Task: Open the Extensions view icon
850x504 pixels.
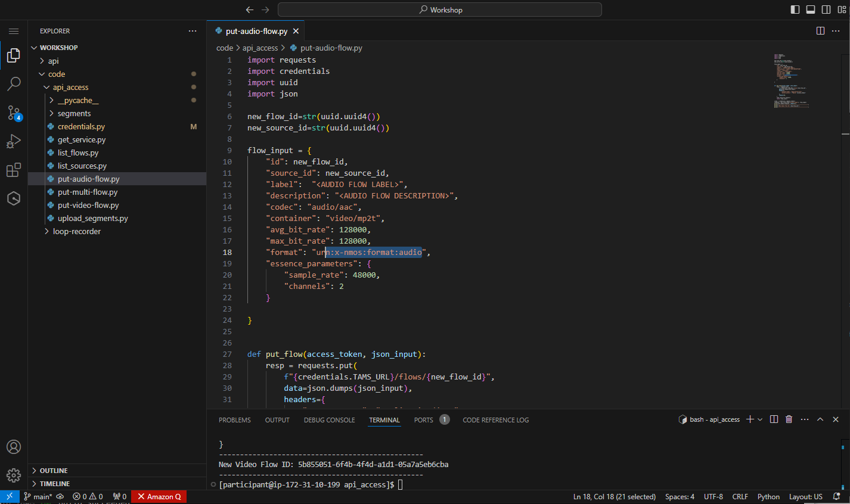Action: tap(14, 170)
